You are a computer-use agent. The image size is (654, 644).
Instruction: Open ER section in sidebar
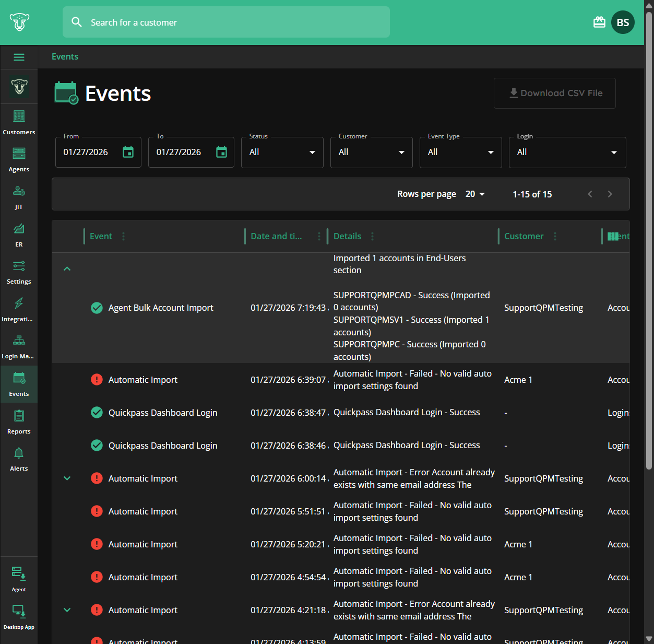coord(19,235)
